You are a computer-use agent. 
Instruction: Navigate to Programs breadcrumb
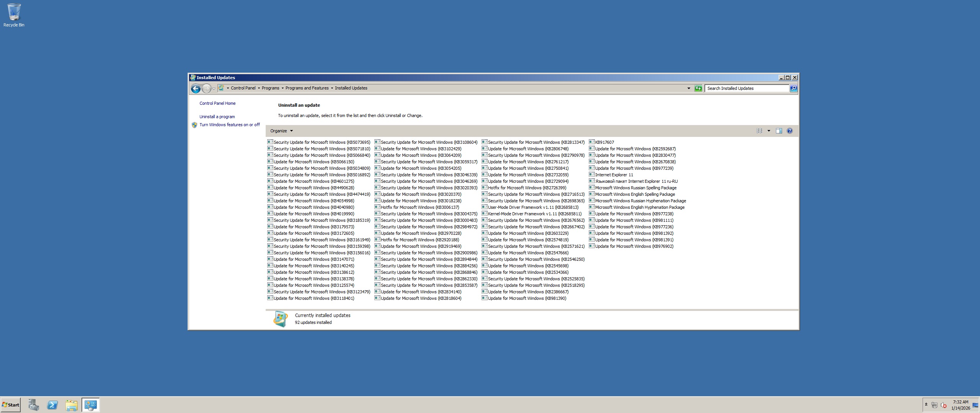(270, 88)
